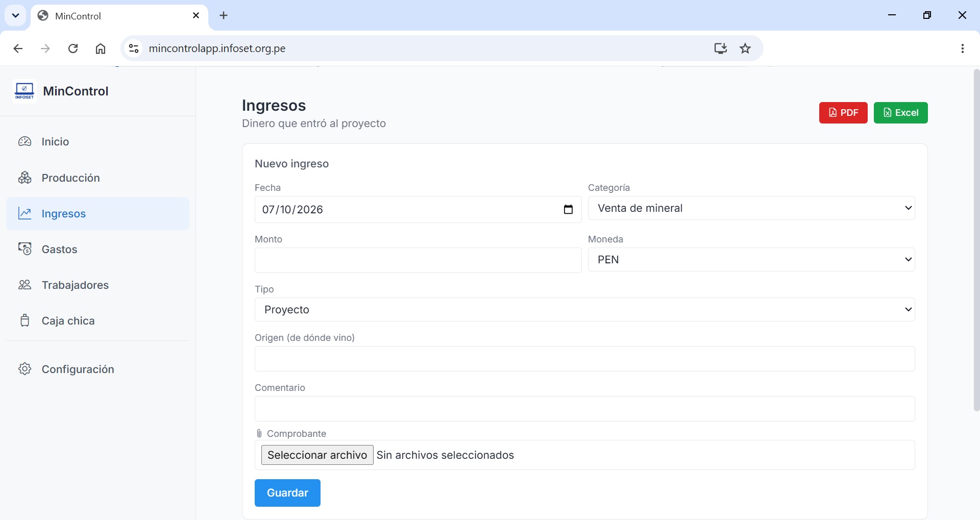The width and height of the screenshot is (980, 520).
Task: Open the Categoría dropdown showing Venta de mineral
Action: pos(751,208)
